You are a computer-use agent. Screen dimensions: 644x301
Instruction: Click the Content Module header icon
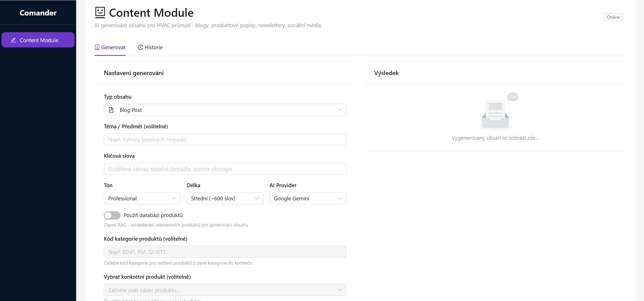[100, 12]
